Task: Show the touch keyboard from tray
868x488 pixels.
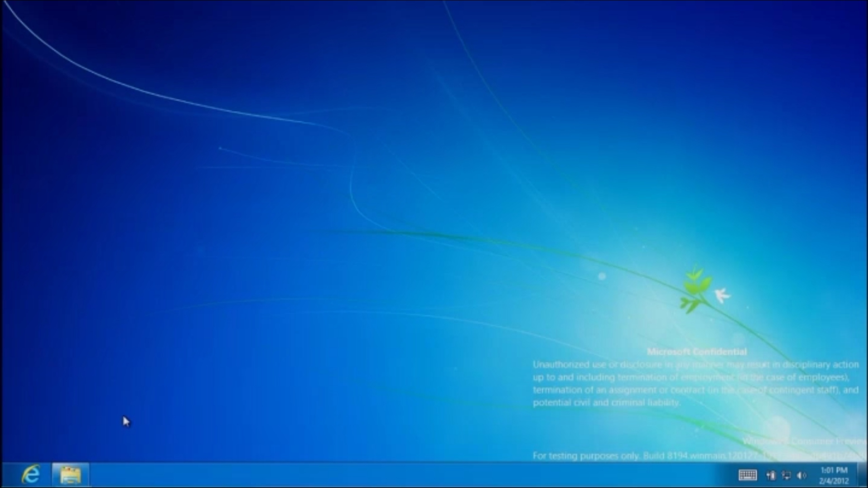Action: coord(747,475)
